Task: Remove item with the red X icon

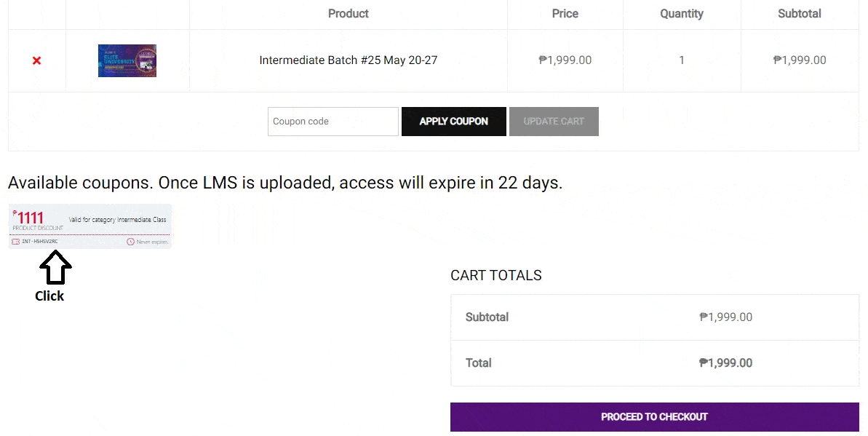Action: pyautogui.click(x=36, y=60)
